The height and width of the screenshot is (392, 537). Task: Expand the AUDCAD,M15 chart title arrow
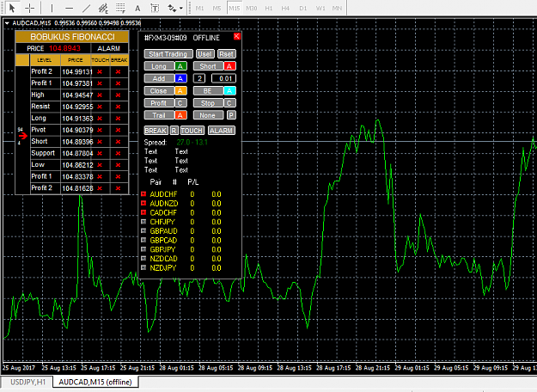click(x=7, y=23)
